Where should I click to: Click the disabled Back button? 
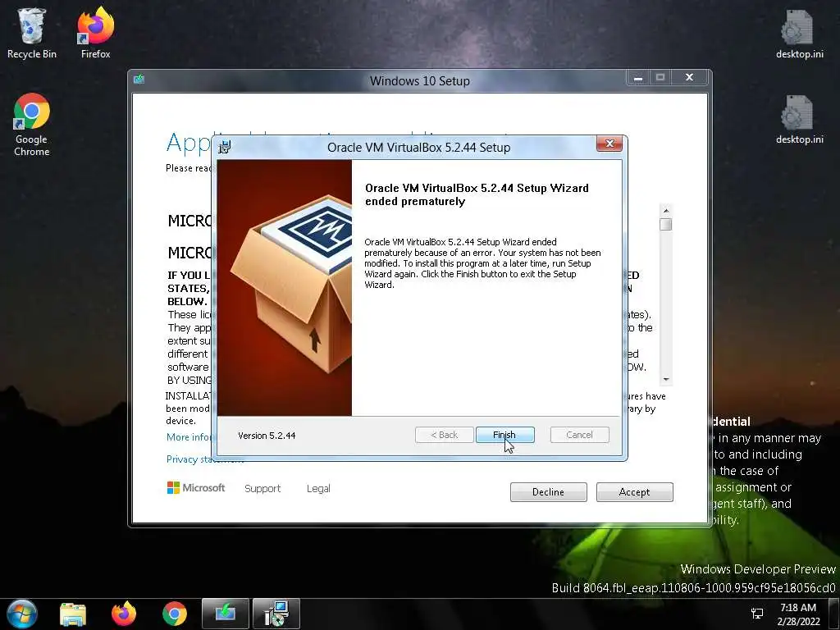(444, 435)
